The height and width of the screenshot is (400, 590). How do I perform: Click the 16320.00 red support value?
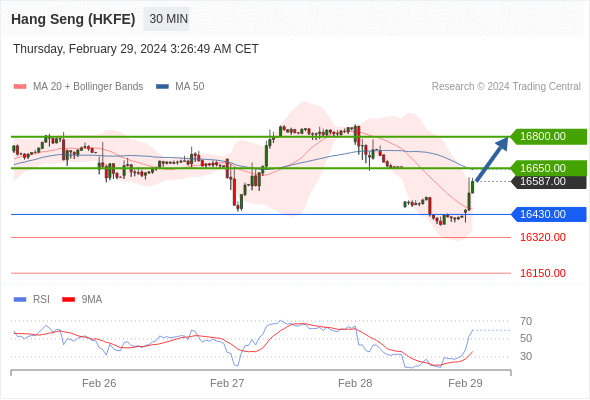(543, 237)
